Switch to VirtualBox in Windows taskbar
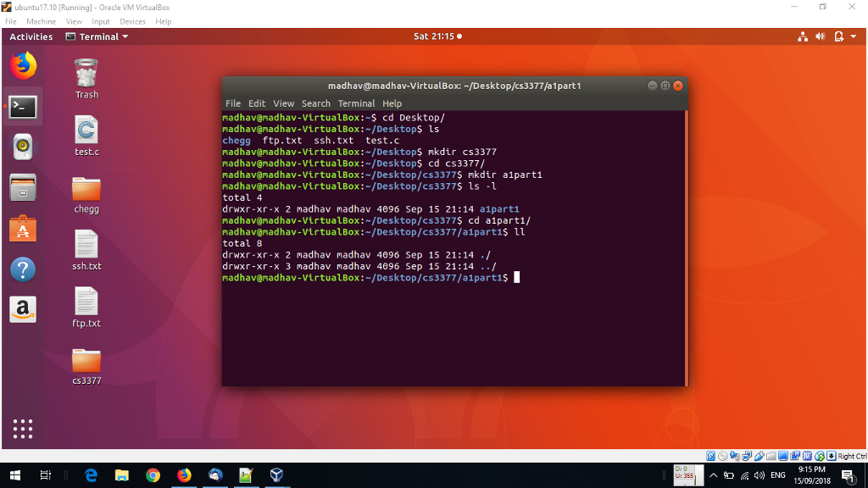This screenshot has width=868, height=488. pos(277,475)
